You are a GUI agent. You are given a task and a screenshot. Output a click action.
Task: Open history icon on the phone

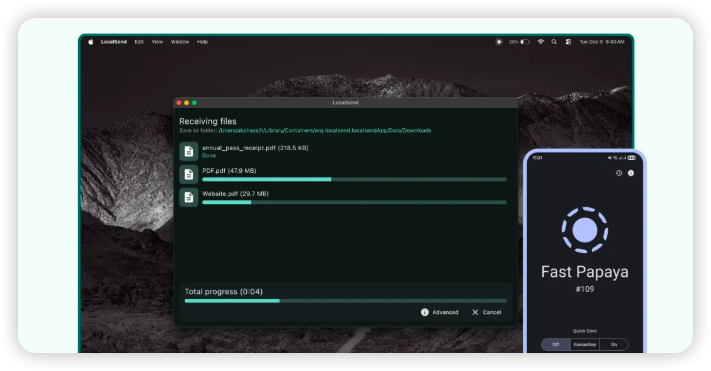point(618,173)
